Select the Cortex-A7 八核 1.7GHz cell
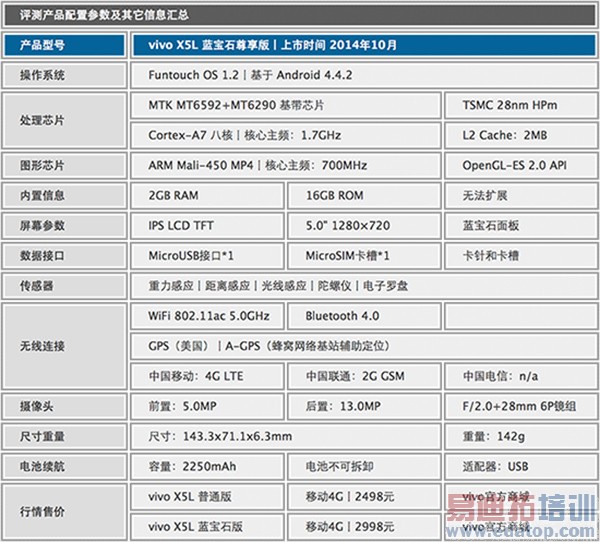Screen dimensions: 600x542 (x=286, y=136)
